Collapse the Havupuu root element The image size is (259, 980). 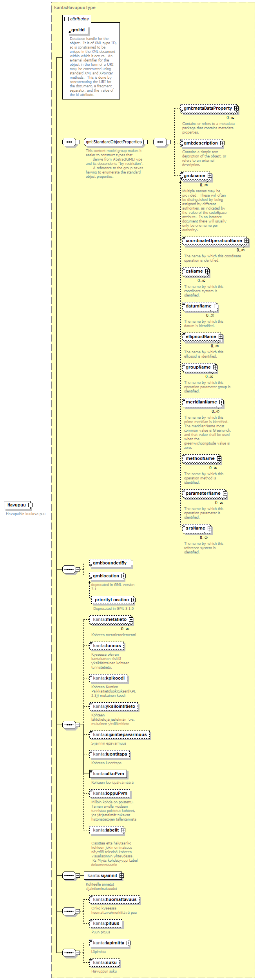click(x=30, y=505)
